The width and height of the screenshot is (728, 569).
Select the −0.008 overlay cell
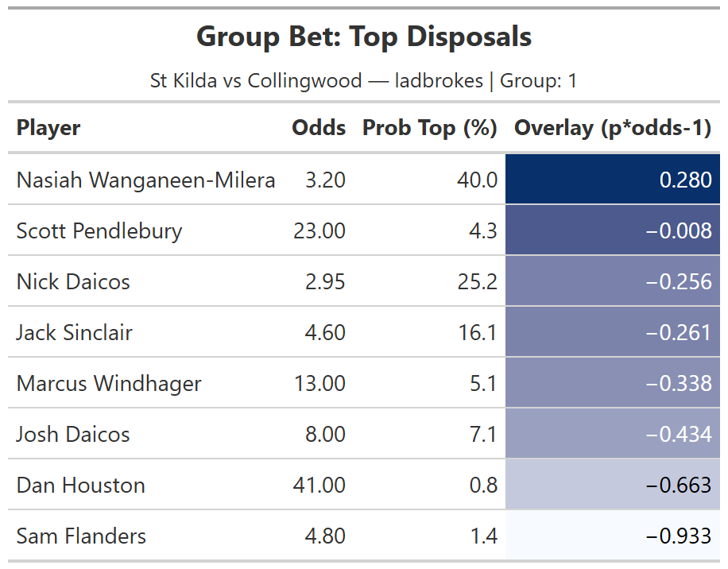coord(613,231)
